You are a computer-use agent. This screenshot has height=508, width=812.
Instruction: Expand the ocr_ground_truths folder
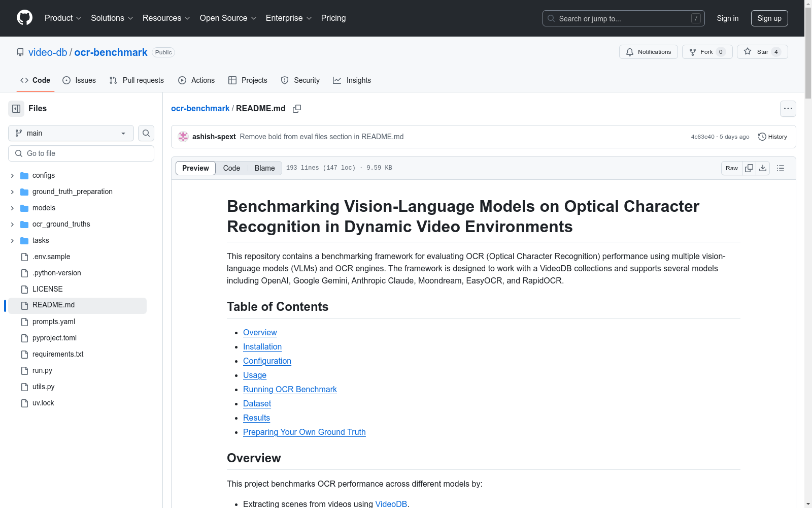tap(12, 224)
